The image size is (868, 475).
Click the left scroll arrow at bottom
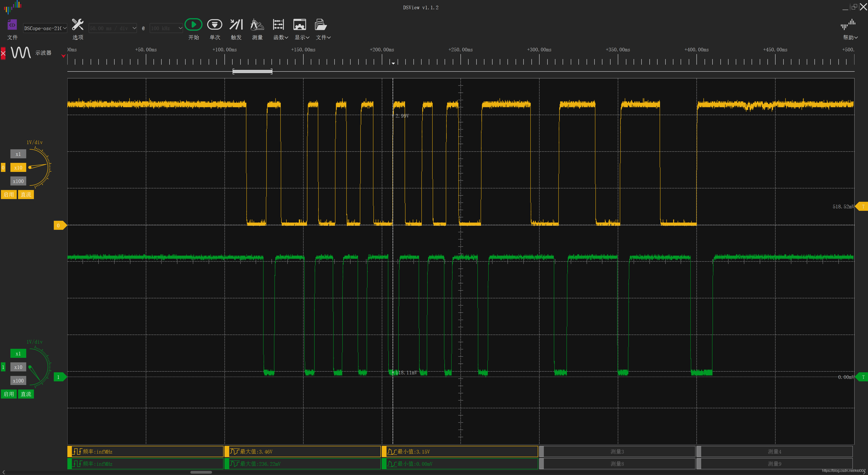click(3, 472)
